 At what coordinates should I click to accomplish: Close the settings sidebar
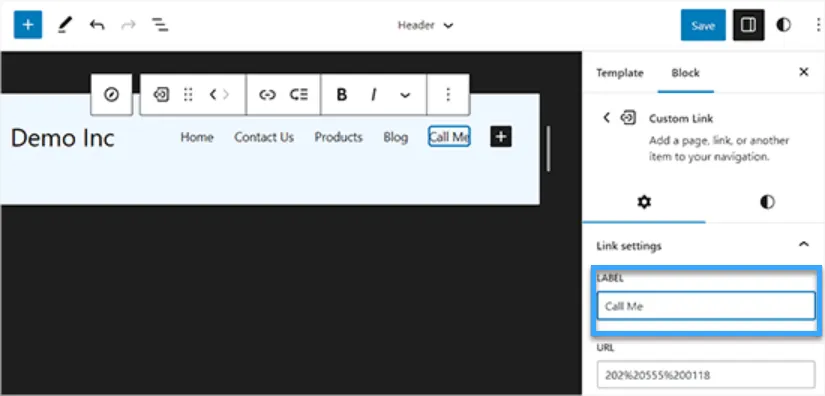point(803,72)
